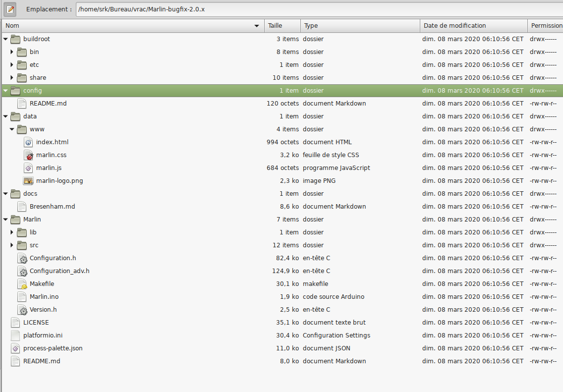Select the Makefile file name
Viewport: 563px width, 392px height.
click(42, 284)
